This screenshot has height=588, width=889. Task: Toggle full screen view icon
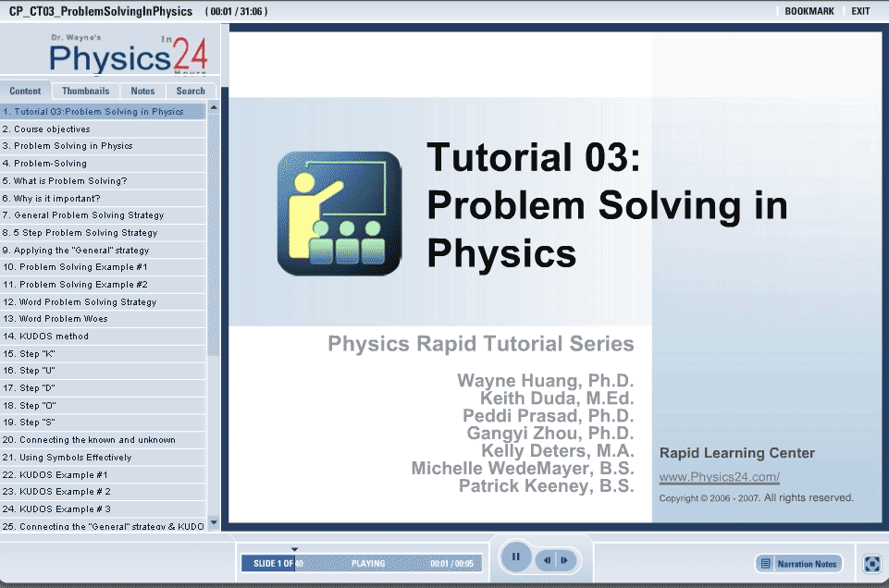click(x=871, y=563)
